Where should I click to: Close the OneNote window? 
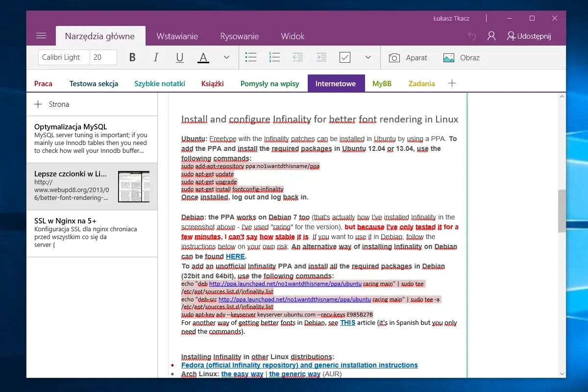pyautogui.click(x=555, y=18)
